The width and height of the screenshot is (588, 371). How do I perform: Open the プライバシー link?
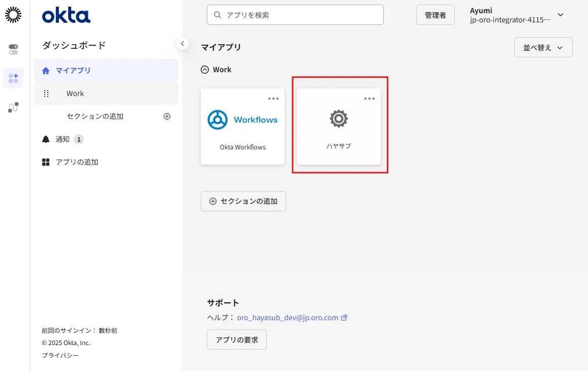[x=60, y=355]
